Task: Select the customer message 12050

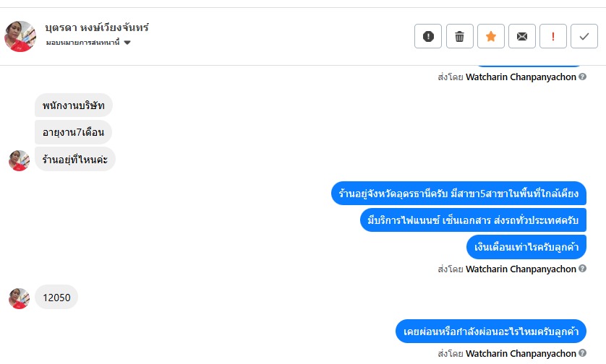Action: tap(56, 298)
